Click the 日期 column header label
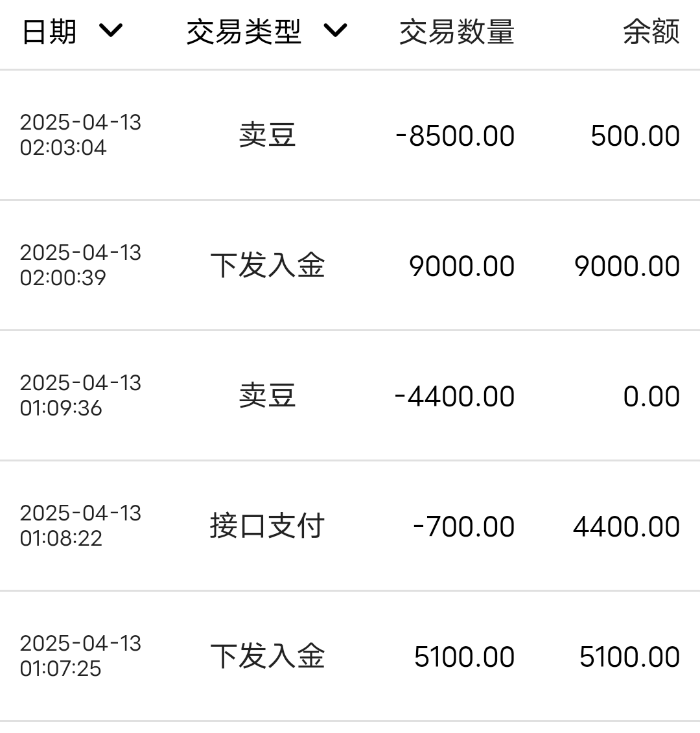 [x=49, y=32]
